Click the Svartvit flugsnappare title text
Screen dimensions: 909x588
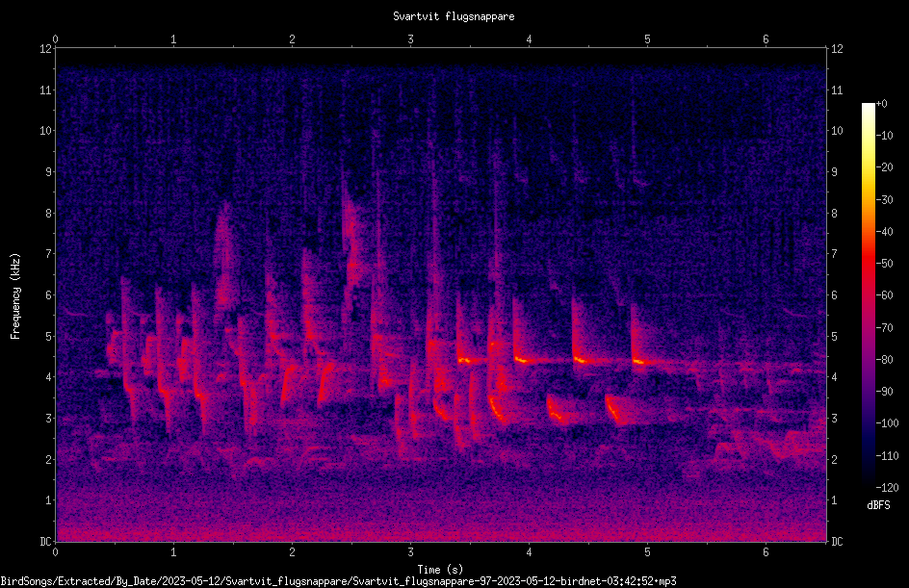pyautogui.click(x=454, y=16)
